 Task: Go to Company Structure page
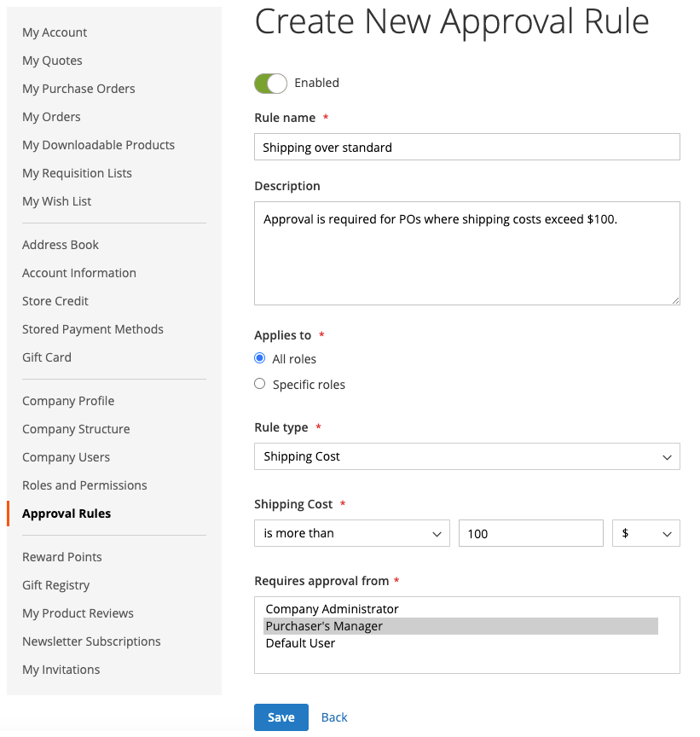click(76, 429)
